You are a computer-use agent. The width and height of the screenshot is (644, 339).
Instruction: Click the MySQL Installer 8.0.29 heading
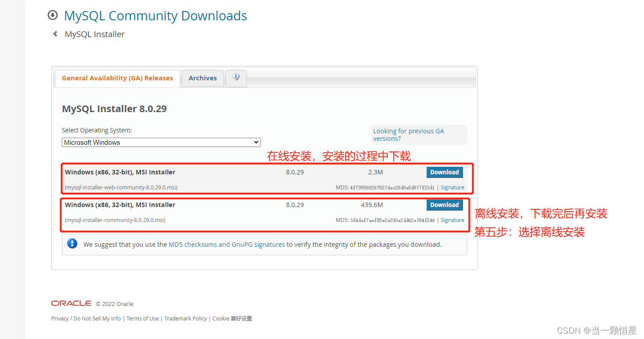pos(114,109)
